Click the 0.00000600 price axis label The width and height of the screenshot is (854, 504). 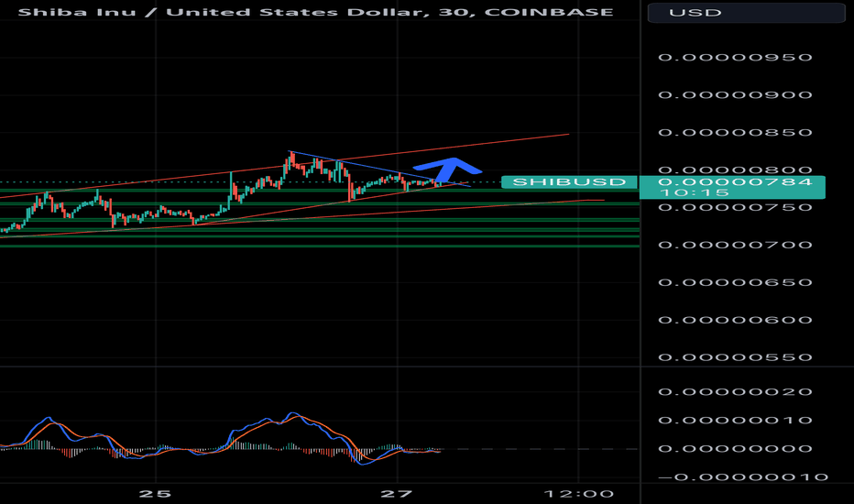[x=735, y=321]
